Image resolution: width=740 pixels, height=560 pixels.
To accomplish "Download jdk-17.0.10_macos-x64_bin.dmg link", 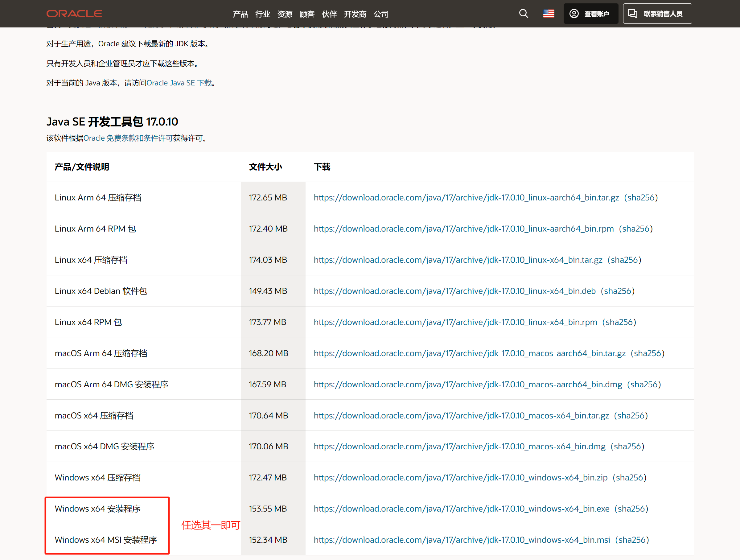I will pyautogui.click(x=459, y=446).
